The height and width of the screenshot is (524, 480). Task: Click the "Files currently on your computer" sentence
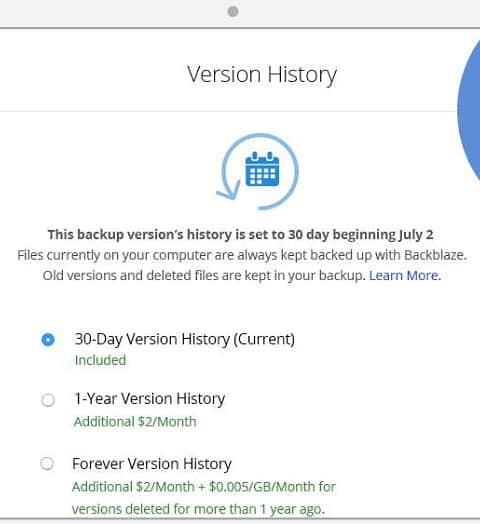242,255
